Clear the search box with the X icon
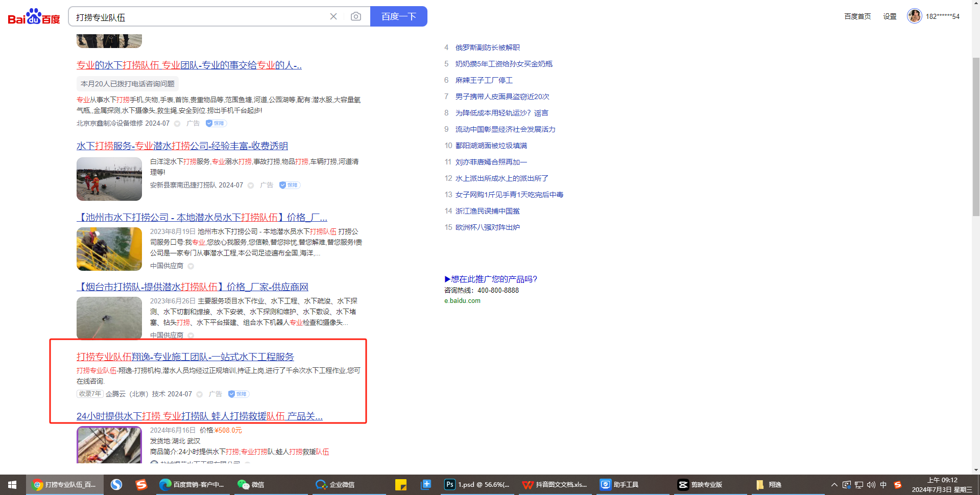The height and width of the screenshot is (495, 980). coord(333,16)
